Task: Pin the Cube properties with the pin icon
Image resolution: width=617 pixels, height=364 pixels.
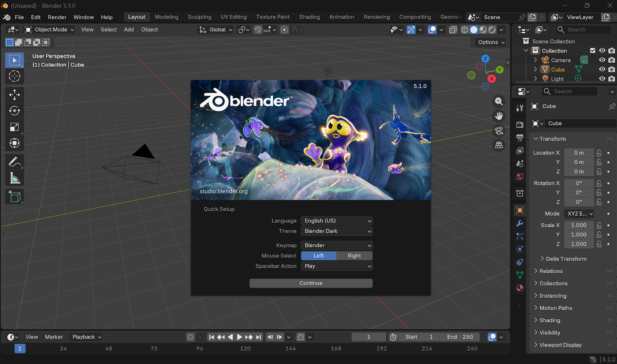Action: (612, 106)
